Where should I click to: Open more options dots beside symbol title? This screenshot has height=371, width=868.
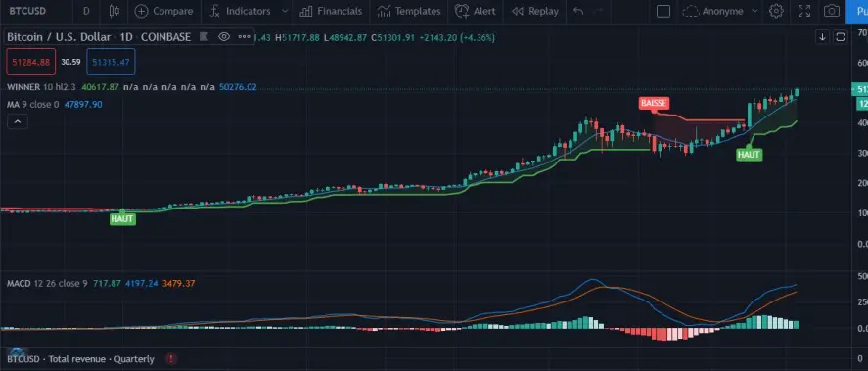point(244,37)
